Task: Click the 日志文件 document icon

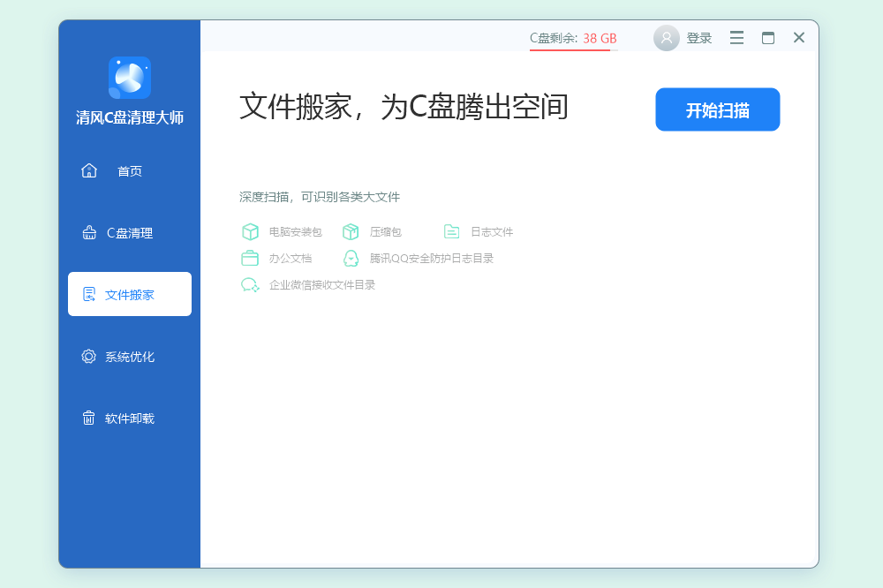Action: (451, 231)
